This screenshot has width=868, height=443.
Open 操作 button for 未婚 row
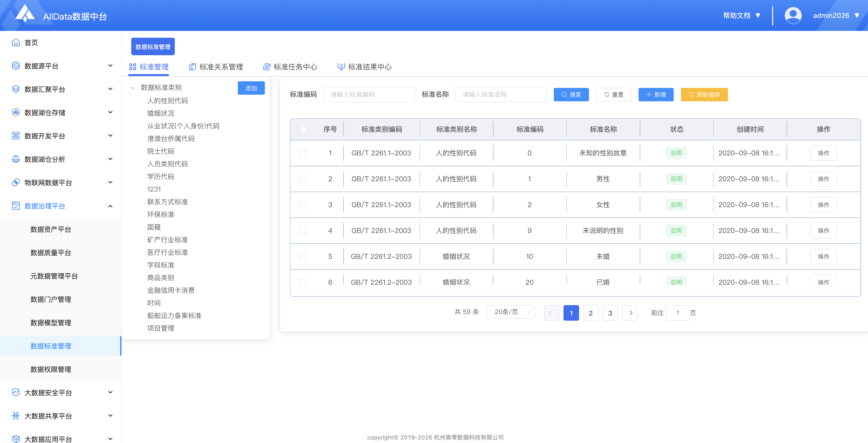(x=823, y=256)
